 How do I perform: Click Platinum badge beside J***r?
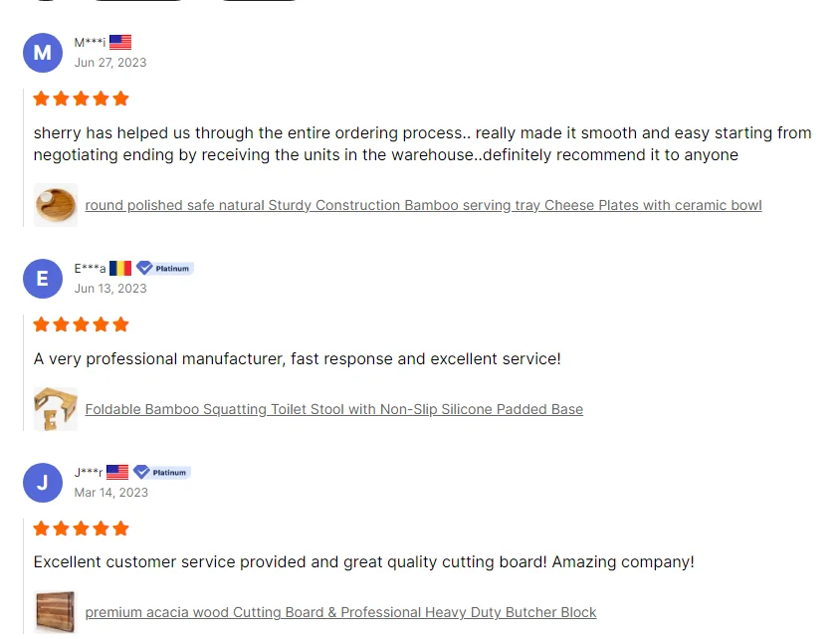(x=162, y=472)
